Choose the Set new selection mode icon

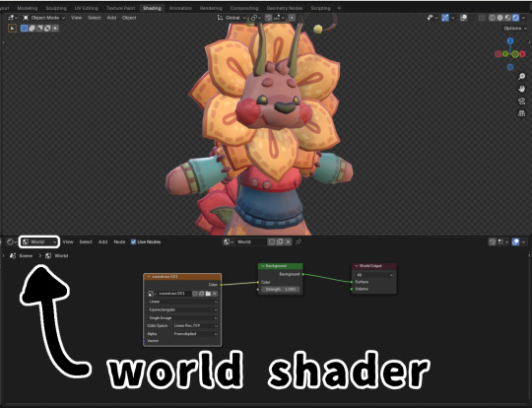24,29
